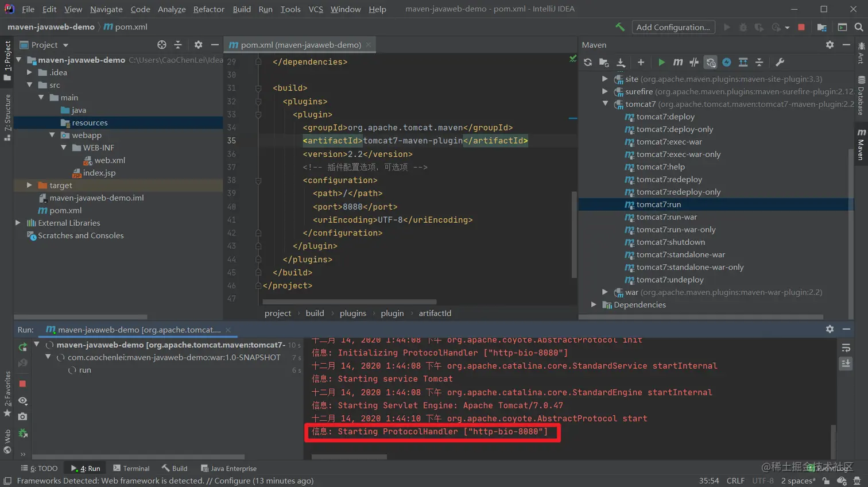Image resolution: width=868 pixels, height=487 pixels.
Task: Click Generate Sources and Update Folders icon
Action: pyautogui.click(x=604, y=62)
